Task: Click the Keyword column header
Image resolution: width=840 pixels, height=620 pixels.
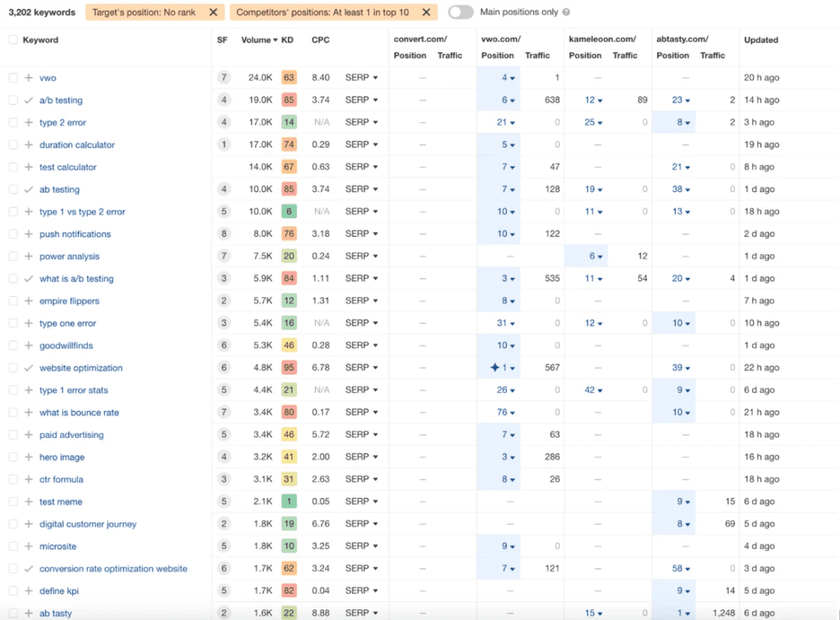Action: [x=40, y=39]
